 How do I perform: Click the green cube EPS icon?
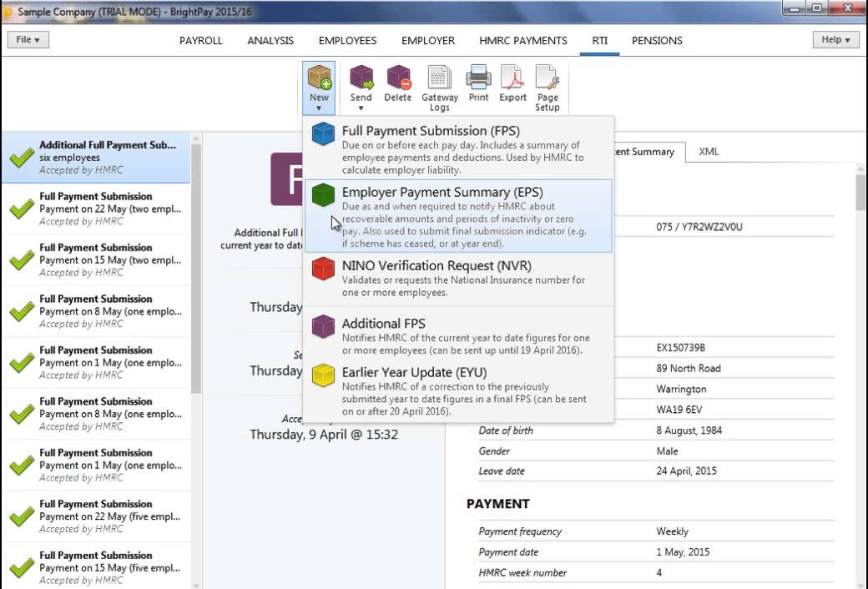click(323, 195)
